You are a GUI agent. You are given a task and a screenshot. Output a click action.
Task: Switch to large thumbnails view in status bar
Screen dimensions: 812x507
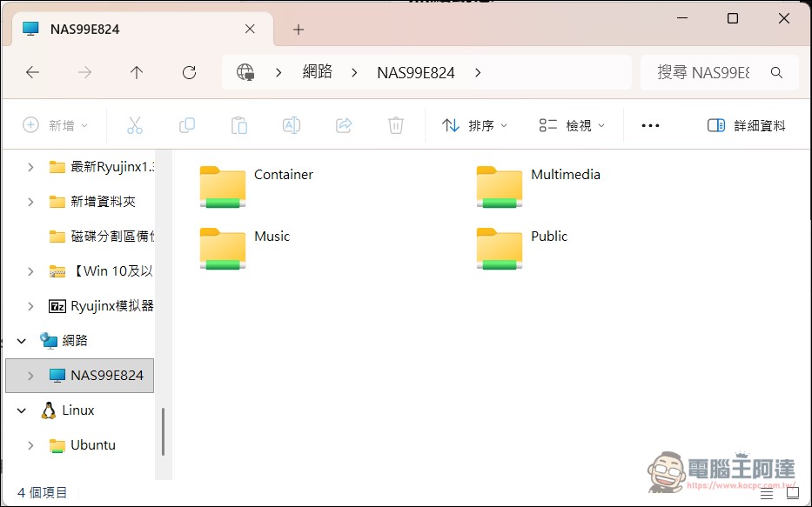click(x=793, y=494)
